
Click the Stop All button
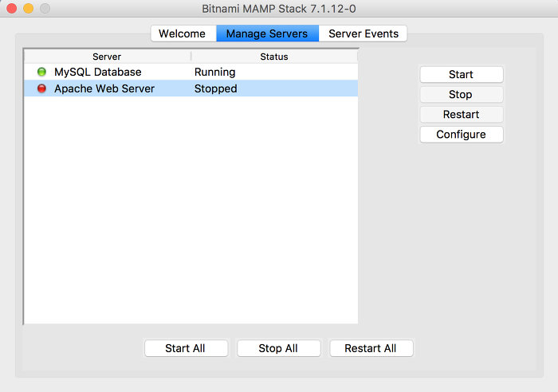tap(279, 348)
